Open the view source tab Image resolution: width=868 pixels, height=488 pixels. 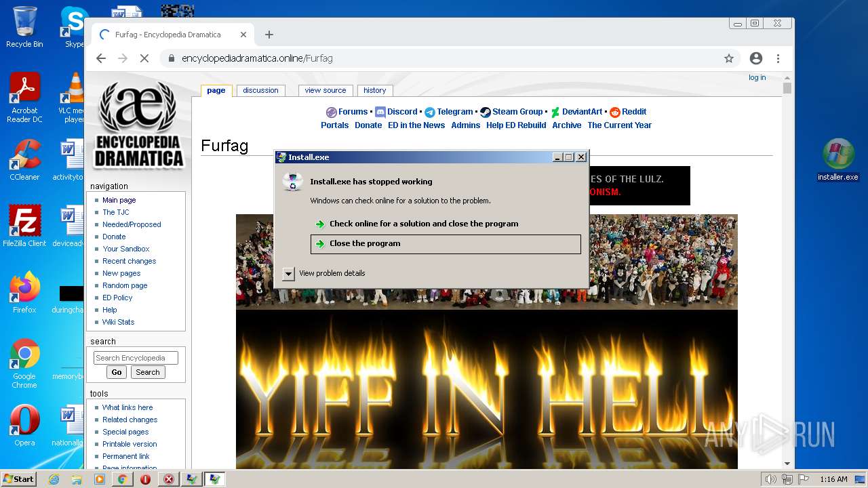click(325, 90)
